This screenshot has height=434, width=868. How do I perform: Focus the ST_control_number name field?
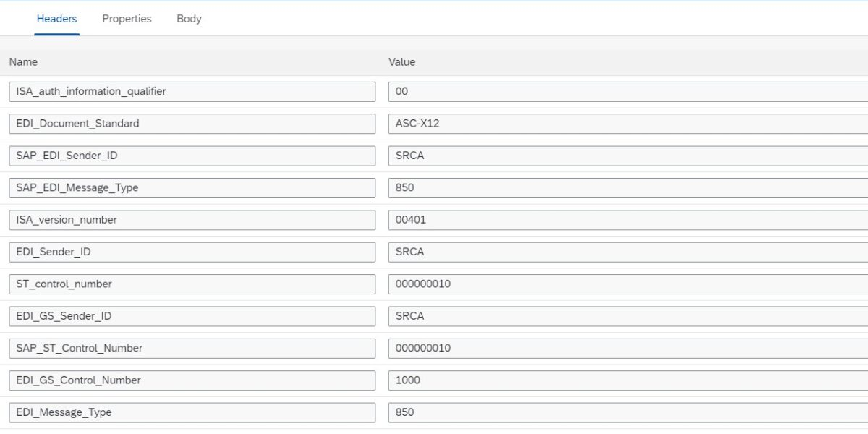pos(192,284)
